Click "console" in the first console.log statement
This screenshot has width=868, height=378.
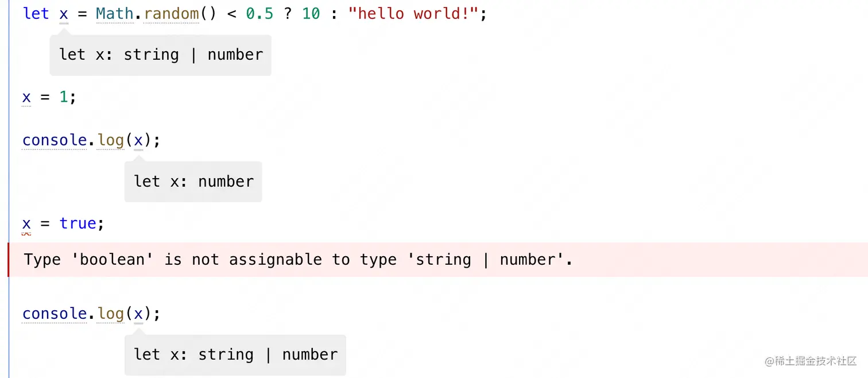click(54, 140)
